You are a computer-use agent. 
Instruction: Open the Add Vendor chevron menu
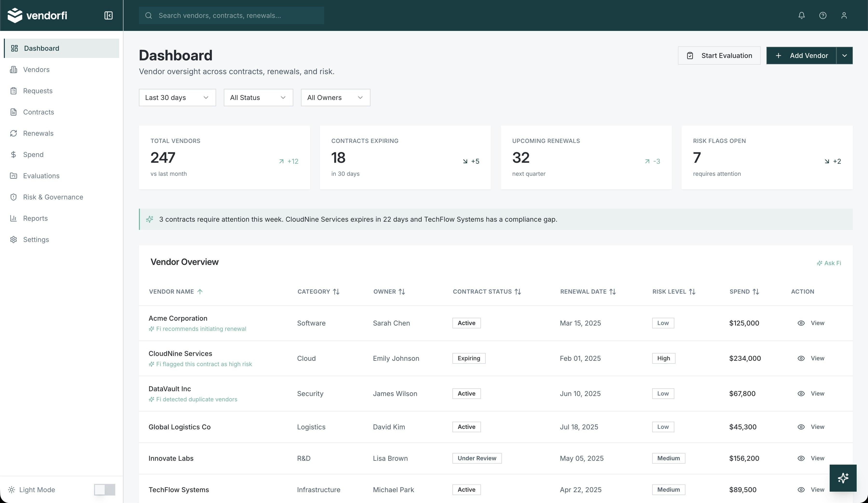click(844, 56)
